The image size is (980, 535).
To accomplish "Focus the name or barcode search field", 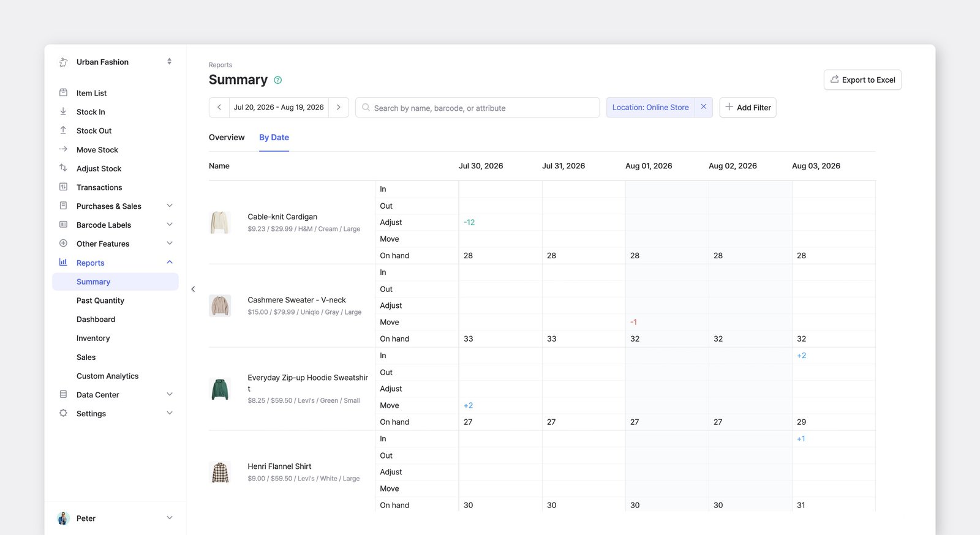I will click(x=478, y=108).
